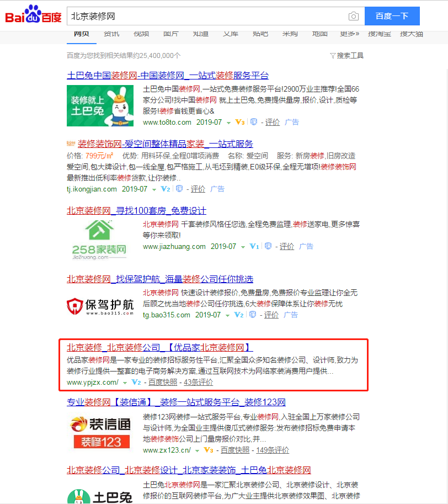Click www.to8to.com URL text
This screenshot has width=448, height=504.
point(167,122)
